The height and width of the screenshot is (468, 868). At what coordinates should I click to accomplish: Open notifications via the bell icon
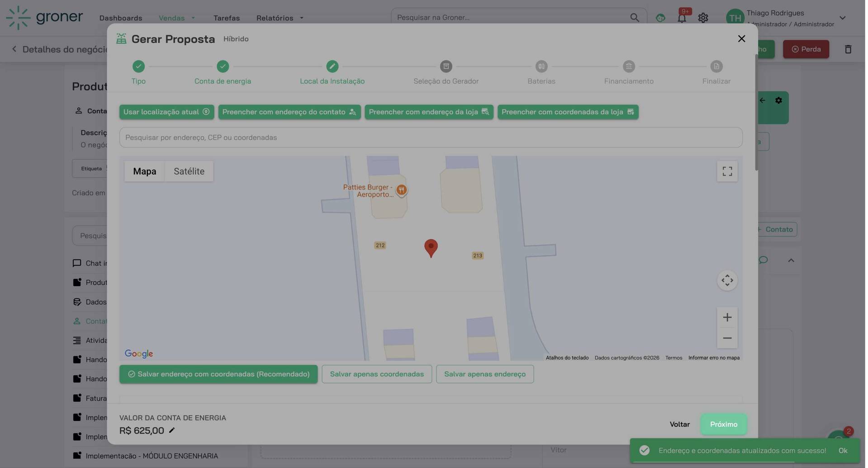tap(681, 18)
